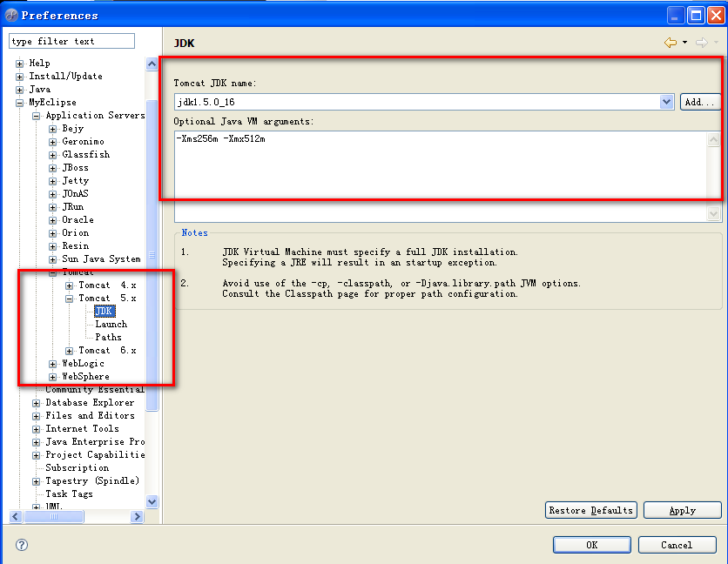This screenshot has width=728, height=564.
Task: Click the tree horizontal scrollbar thumb
Action: pos(54,516)
